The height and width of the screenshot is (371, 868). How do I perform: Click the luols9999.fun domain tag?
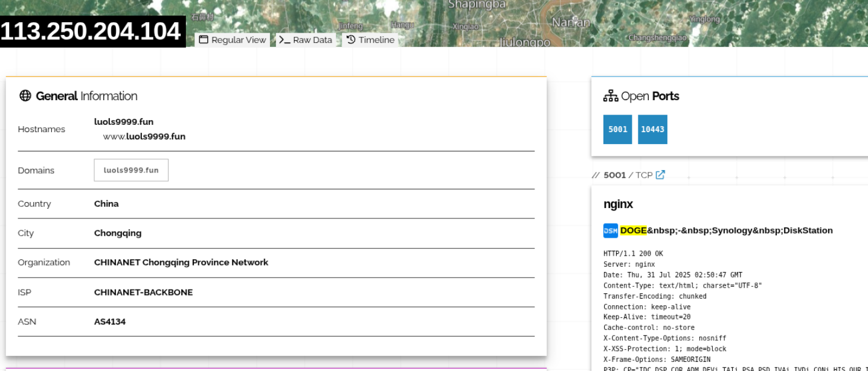click(131, 170)
